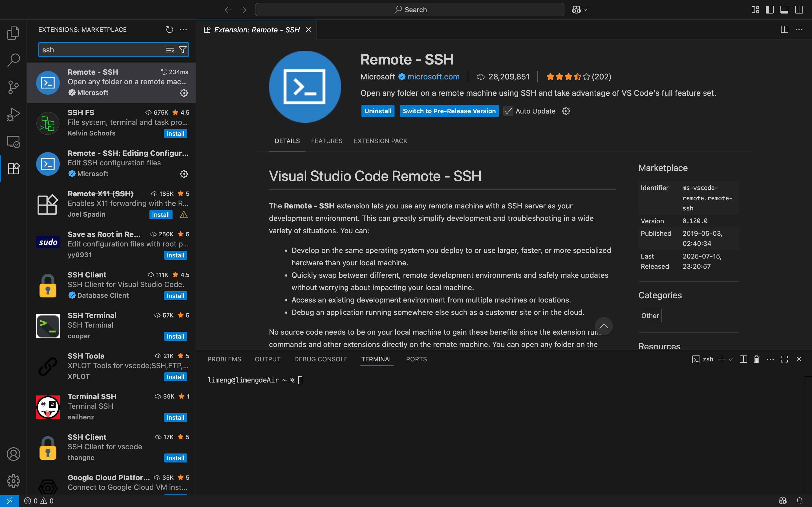
Task: Uninstall the Remote - SSH extension
Action: [378, 111]
